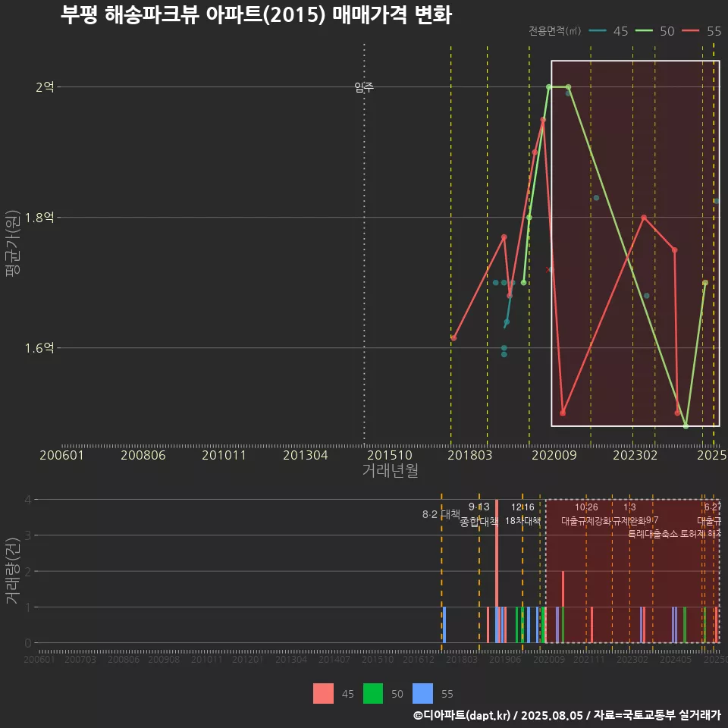
Task: Click 200806 tick label on price chart
Action: coord(143,455)
